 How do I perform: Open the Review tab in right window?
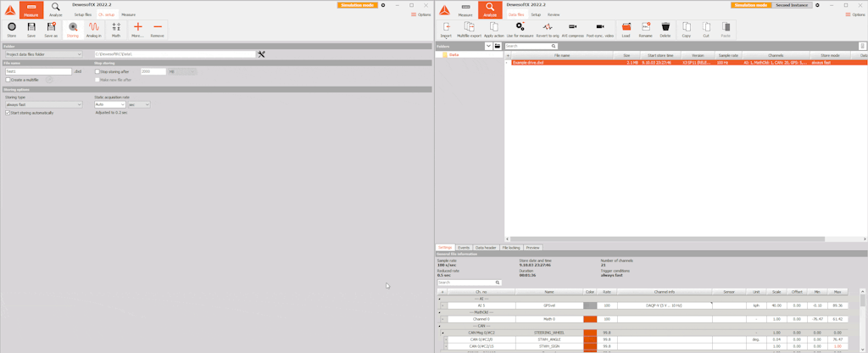pos(554,14)
